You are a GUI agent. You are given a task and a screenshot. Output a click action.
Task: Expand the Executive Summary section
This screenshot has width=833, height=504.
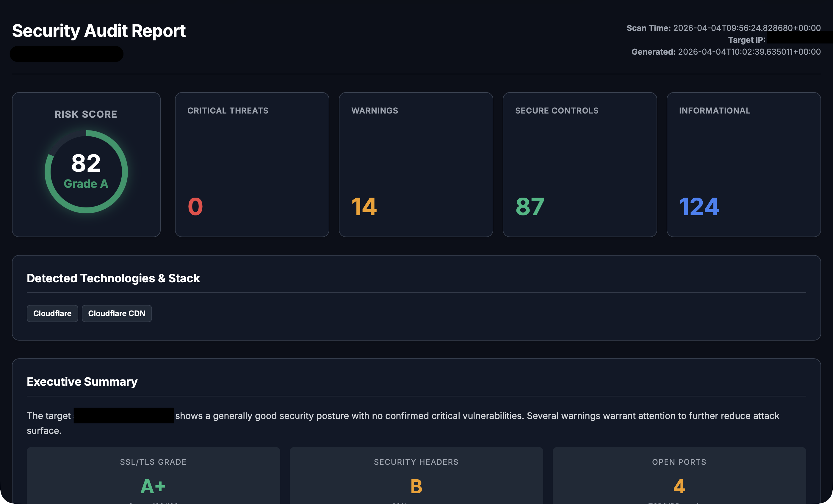pos(82,381)
